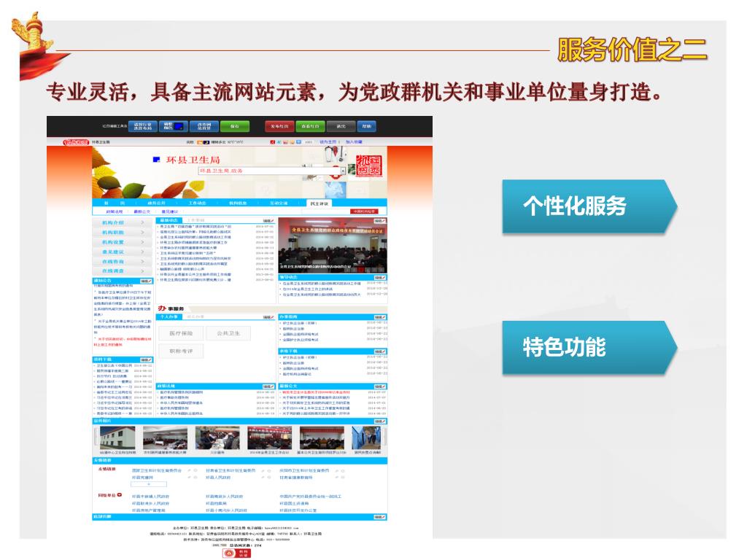Image resolution: width=747 pixels, height=560 pixels.
Task: Click the 保存 green save button
Action: coord(234,126)
